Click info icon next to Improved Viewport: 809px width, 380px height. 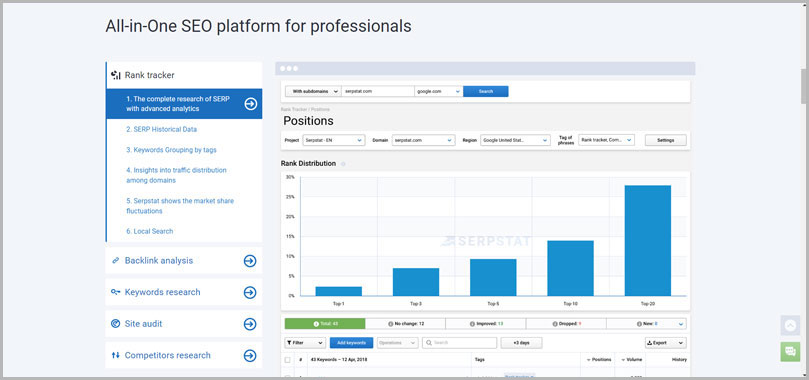pyautogui.click(x=472, y=324)
